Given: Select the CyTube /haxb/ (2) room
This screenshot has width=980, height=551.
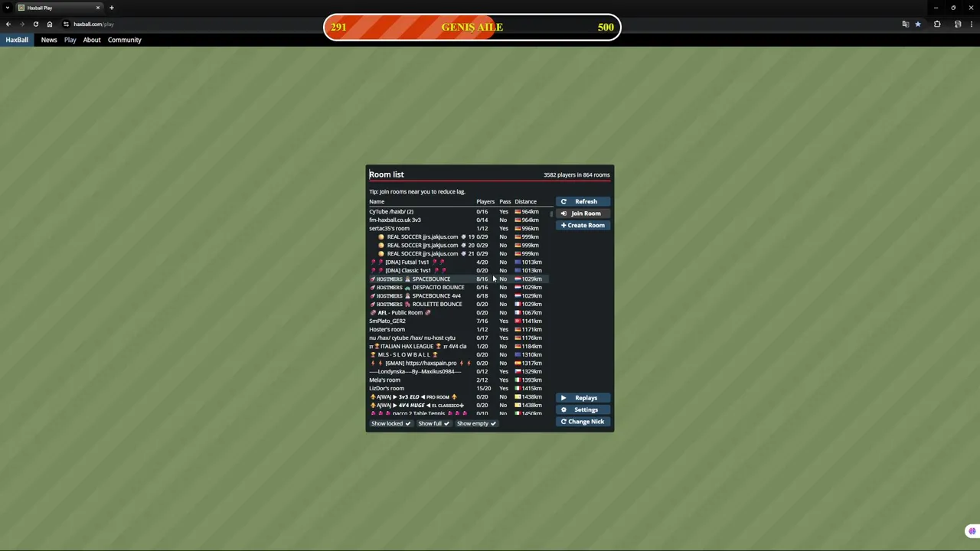Looking at the screenshot, I should [458, 211].
